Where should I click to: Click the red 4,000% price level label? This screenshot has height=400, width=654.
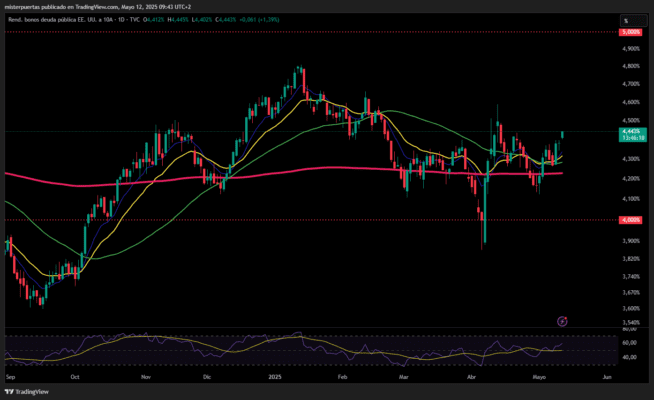click(630, 220)
